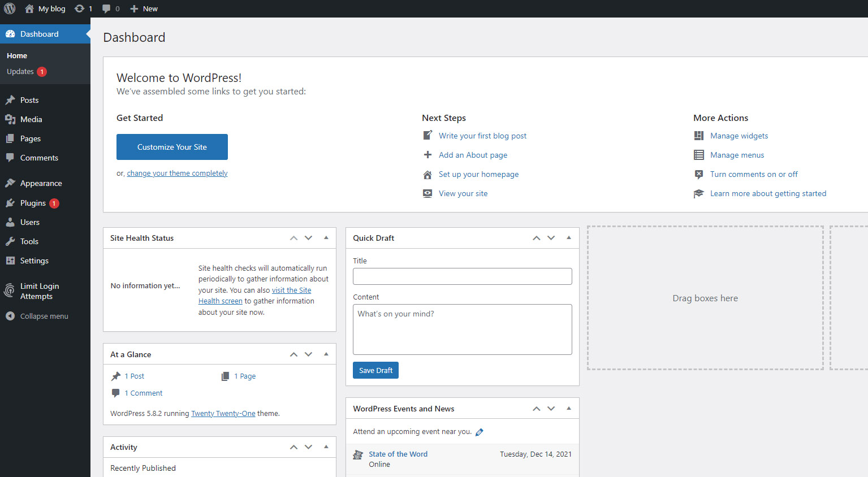Click the Customize Your Site button

[x=172, y=147]
